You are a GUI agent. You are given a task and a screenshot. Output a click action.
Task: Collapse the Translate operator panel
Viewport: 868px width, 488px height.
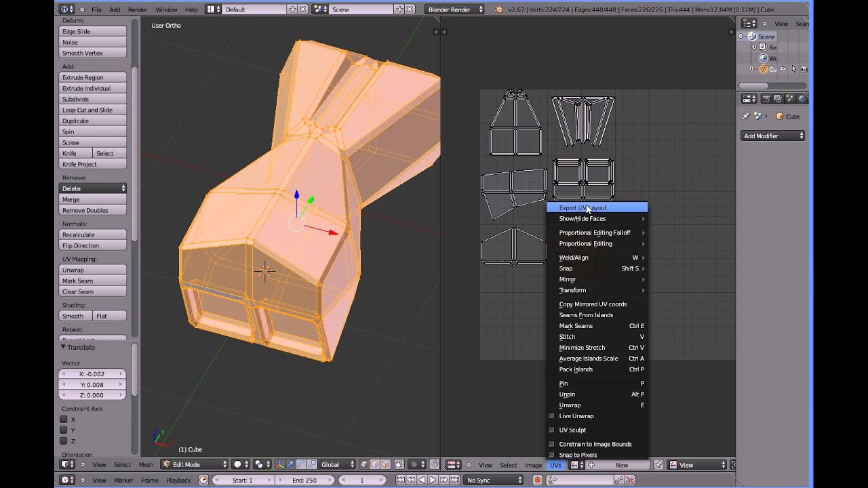(63, 347)
